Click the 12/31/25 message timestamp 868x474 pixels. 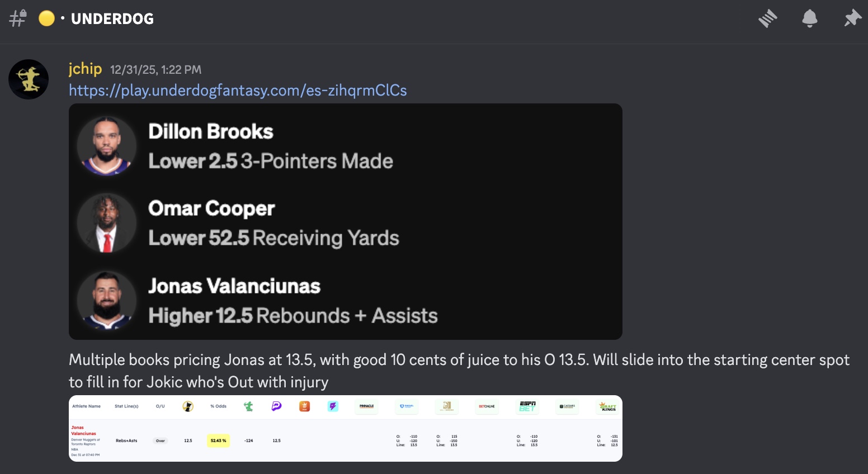[155, 70]
